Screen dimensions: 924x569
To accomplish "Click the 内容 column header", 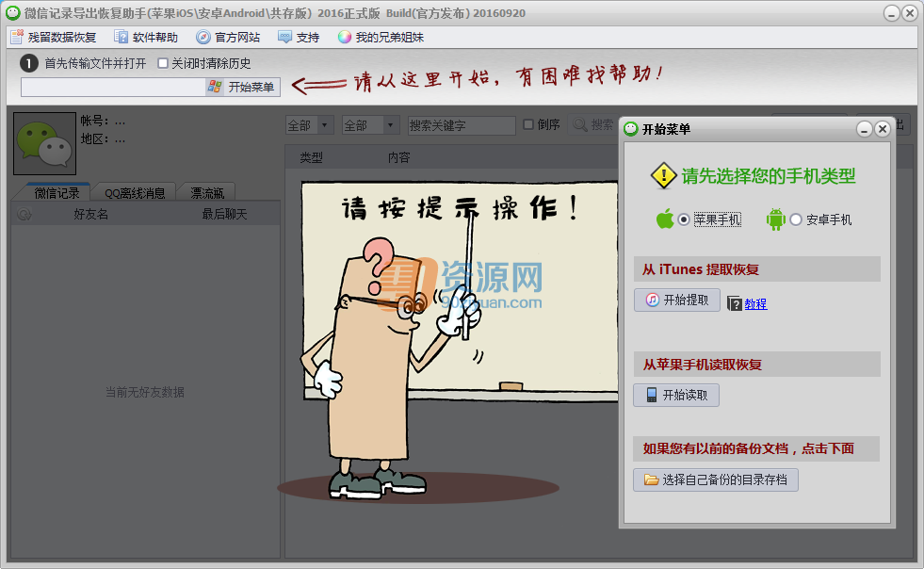I will 399,157.
